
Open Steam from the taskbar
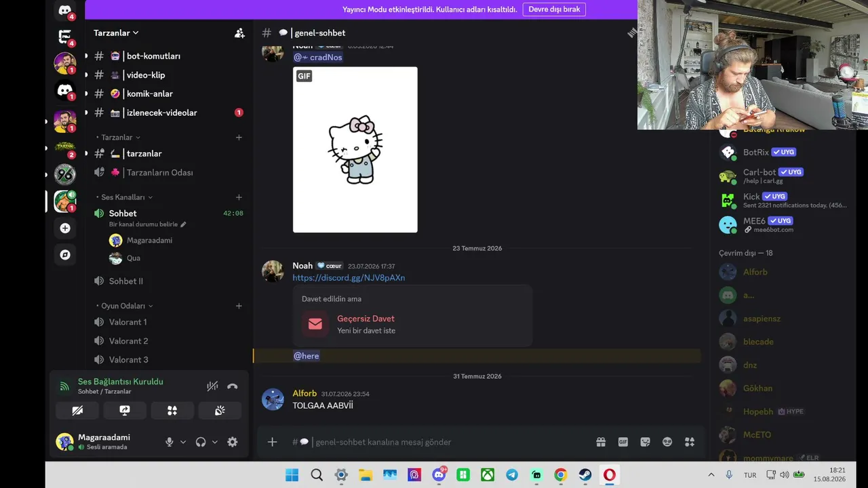585,475
